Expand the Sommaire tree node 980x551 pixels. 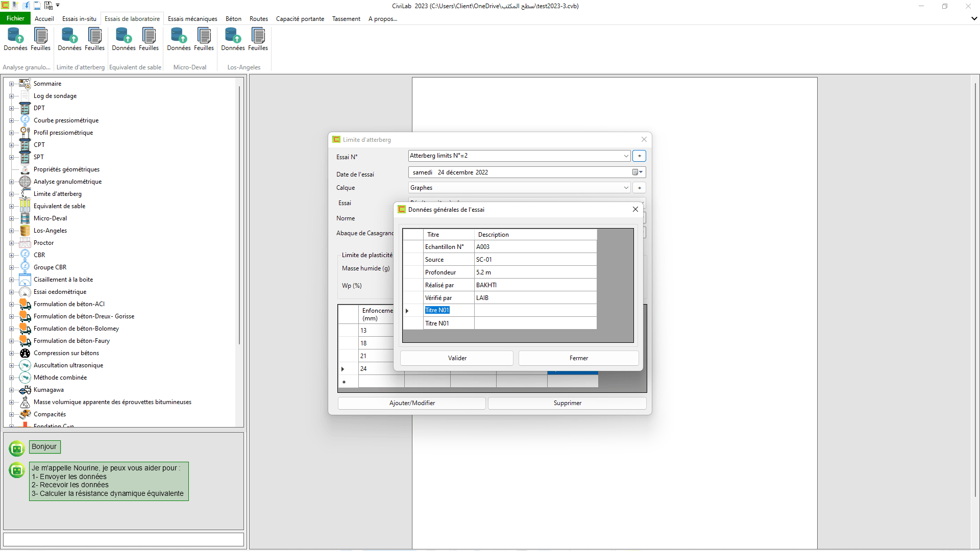click(x=11, y=84)
